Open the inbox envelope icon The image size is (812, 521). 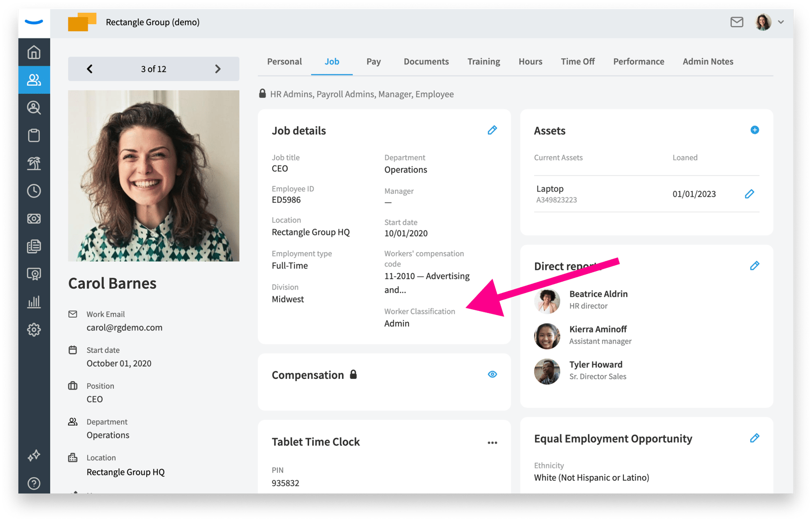click(x=737, y=22)
